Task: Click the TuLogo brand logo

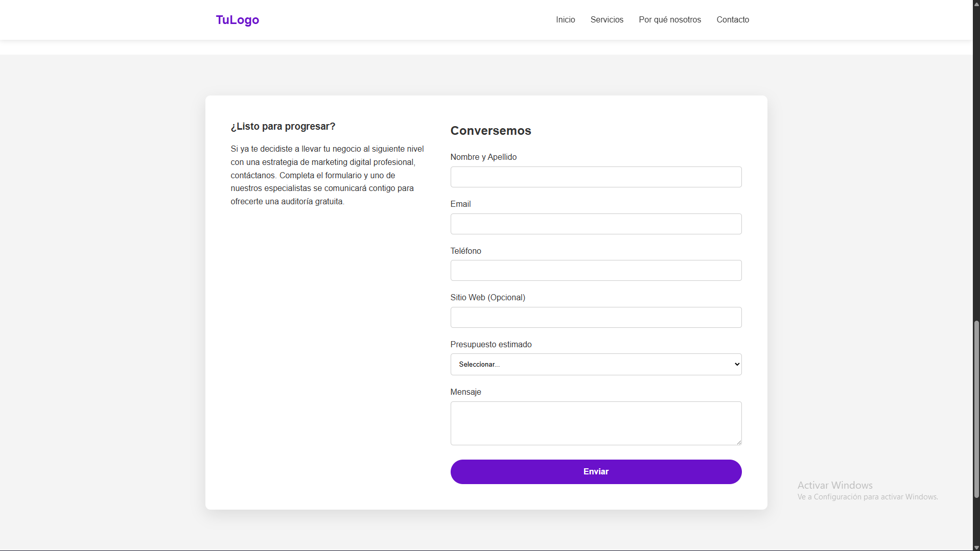Action: [x=237, y=20]
